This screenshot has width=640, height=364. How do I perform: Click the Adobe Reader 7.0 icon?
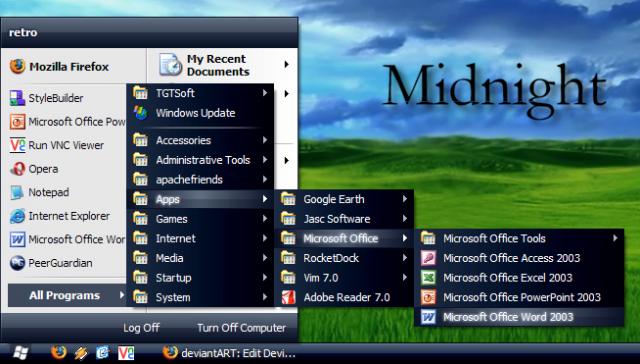click(x=288, y=297)
